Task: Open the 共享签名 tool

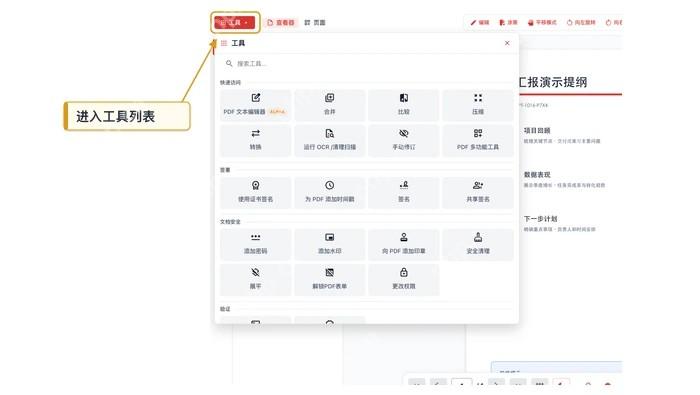Action: point(478,192)
